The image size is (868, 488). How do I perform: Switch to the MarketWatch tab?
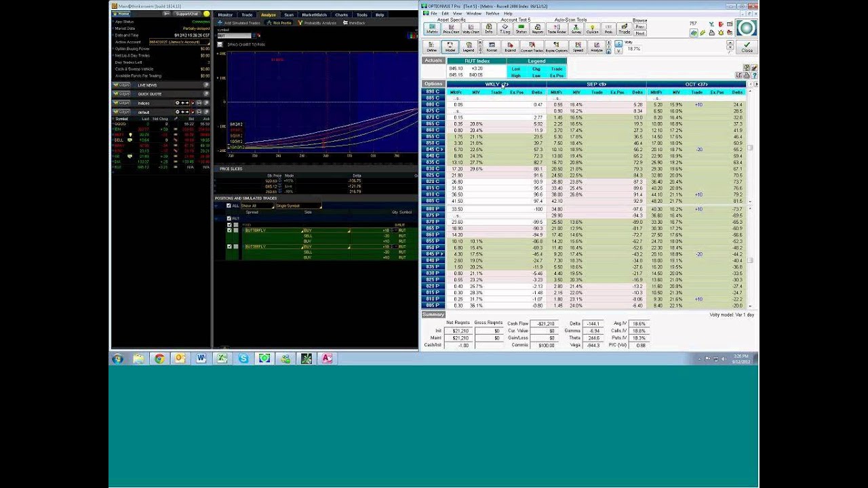[314, 14]
